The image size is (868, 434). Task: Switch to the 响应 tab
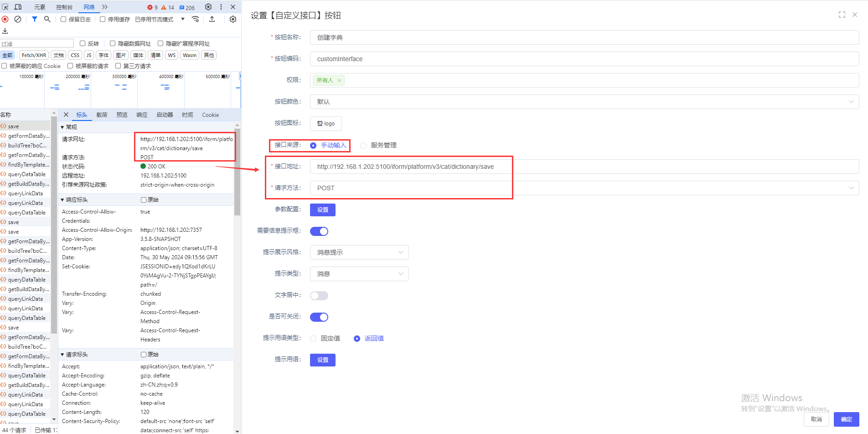(142, 115)
